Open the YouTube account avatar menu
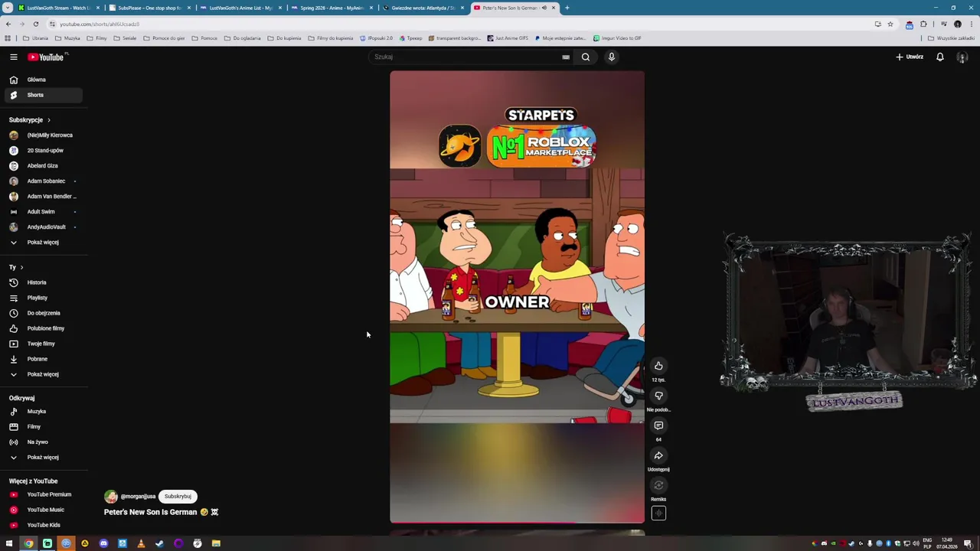 (962, 57)
